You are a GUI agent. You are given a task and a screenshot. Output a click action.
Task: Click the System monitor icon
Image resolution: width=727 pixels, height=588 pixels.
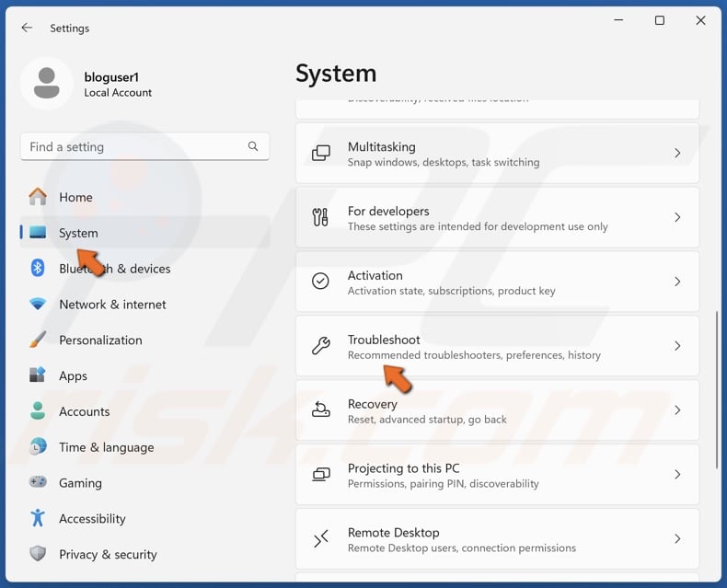tap(38, 232)
